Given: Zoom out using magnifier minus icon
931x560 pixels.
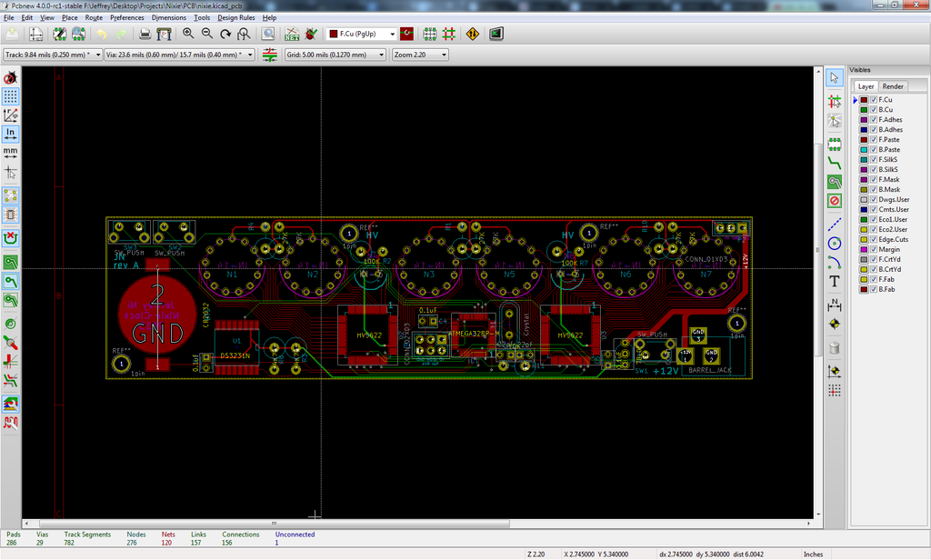Looking at the screenshot, I should pos(206,34).
